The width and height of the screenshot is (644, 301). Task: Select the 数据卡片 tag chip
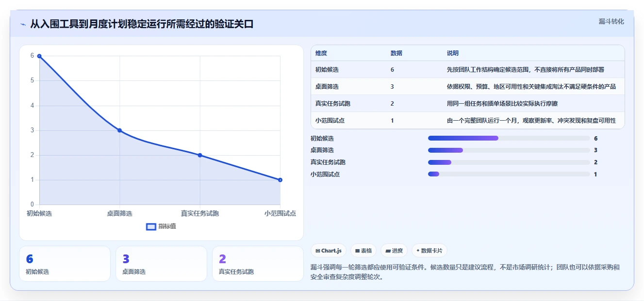pos(429,251)
